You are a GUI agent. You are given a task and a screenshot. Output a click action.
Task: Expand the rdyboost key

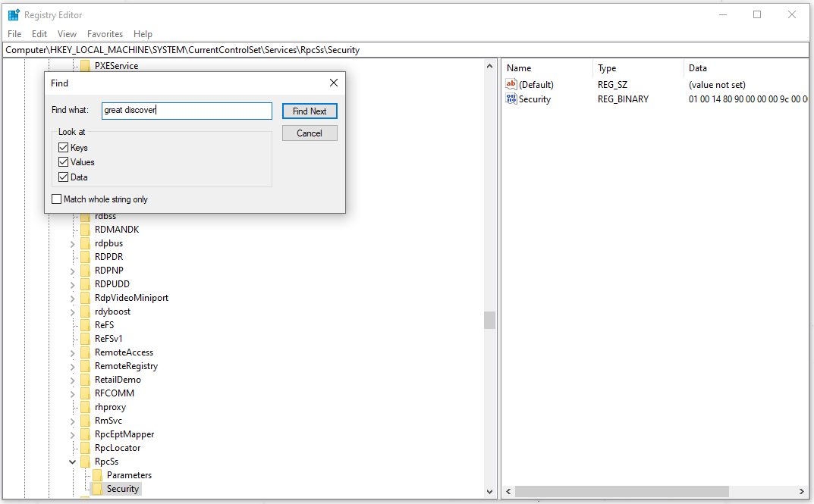point(72,311)
